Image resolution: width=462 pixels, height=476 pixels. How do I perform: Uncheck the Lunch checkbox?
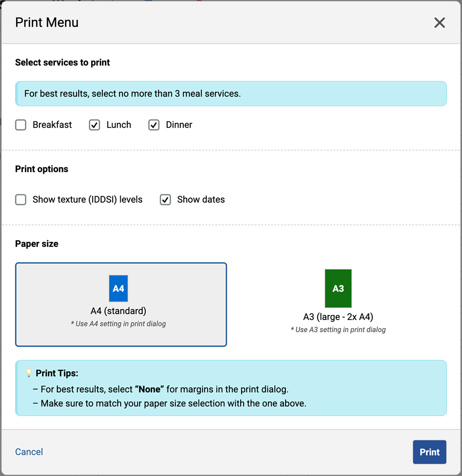(94, 125)
